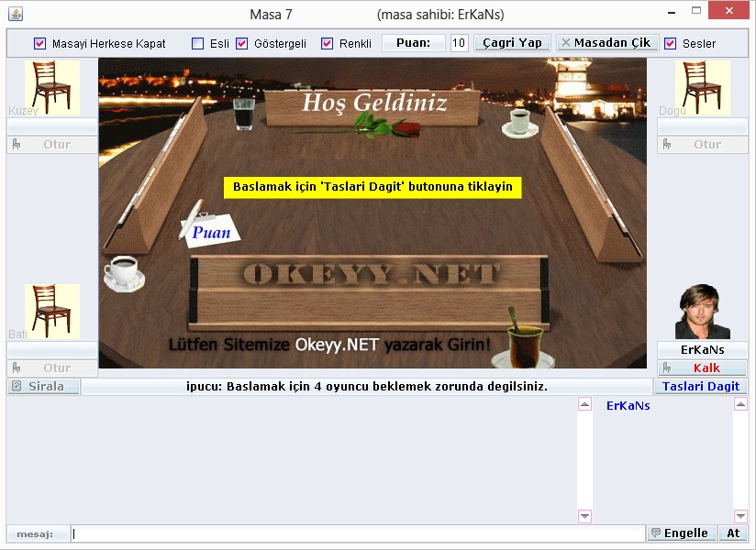This screenshot has height=550, width=756.
Task: Click chat area scroll up arrow
Action: click(x=584, y=404)
